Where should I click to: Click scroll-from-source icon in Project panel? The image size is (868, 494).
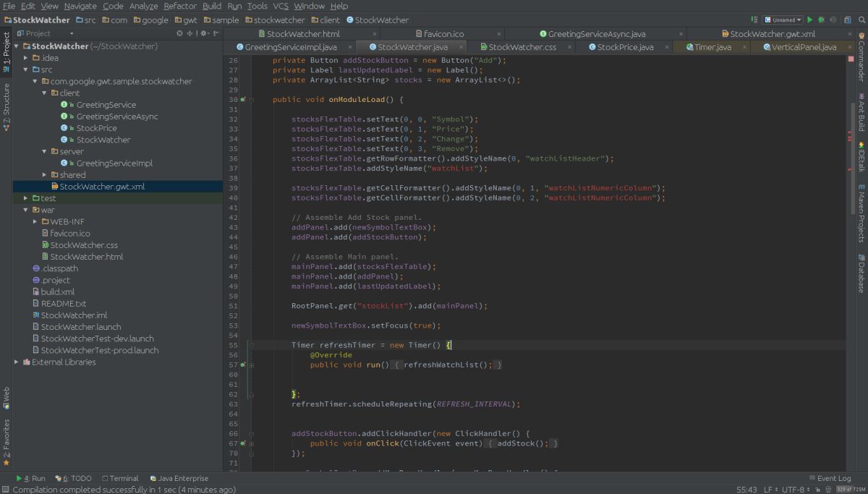point(180,33)
